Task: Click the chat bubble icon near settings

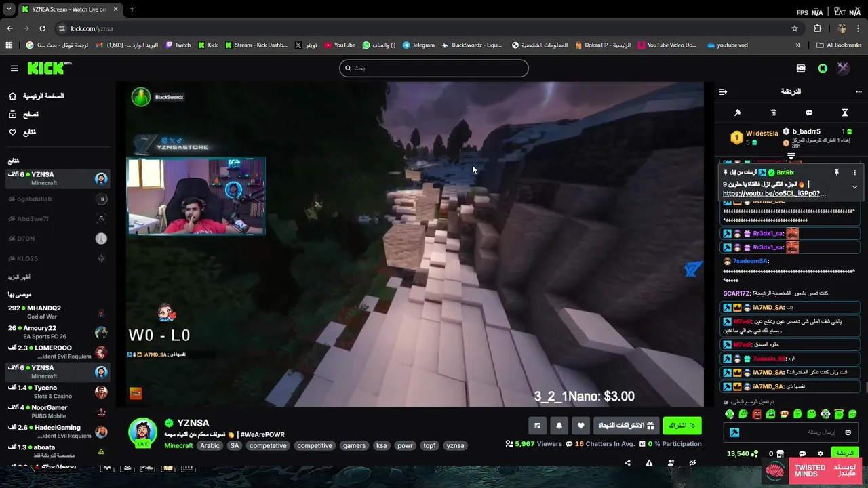Action: coord(802,454)
